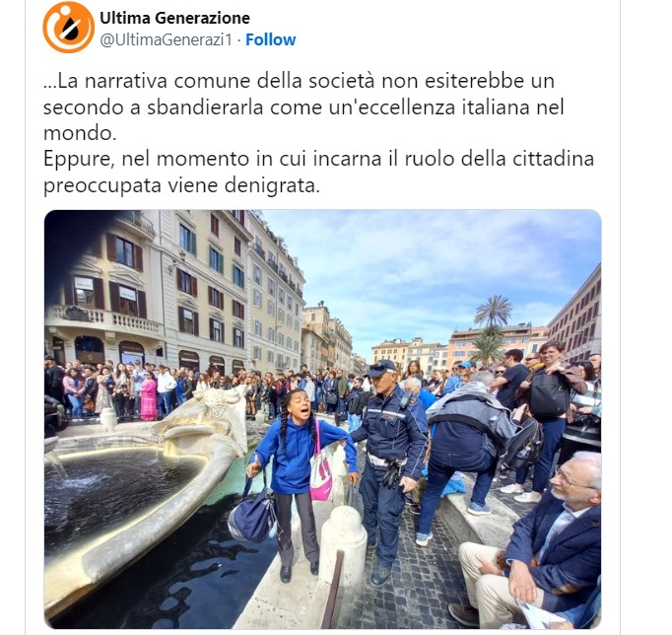The height and width of the screenshot is (635, 672).
Task: Click the tweet sentence starting "Eppure, nel momento"
Action: pyautogui.click(x=319, y=172)
